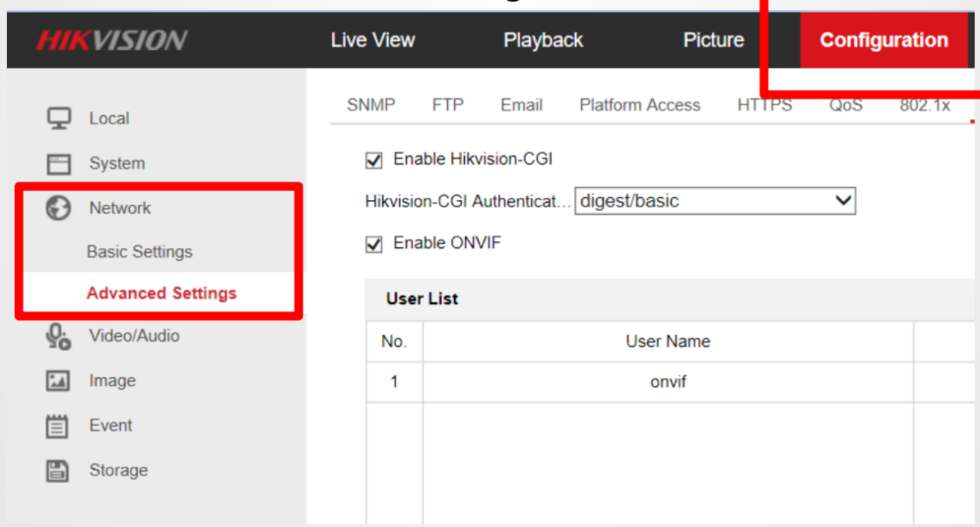
Task: Select Event in the sidebar
Action: coord(110,426)
